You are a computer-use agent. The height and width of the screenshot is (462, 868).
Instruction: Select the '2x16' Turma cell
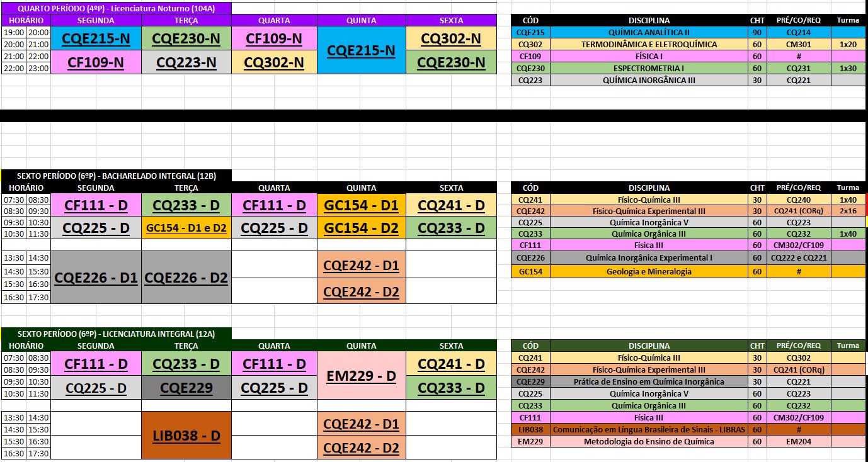848,211
